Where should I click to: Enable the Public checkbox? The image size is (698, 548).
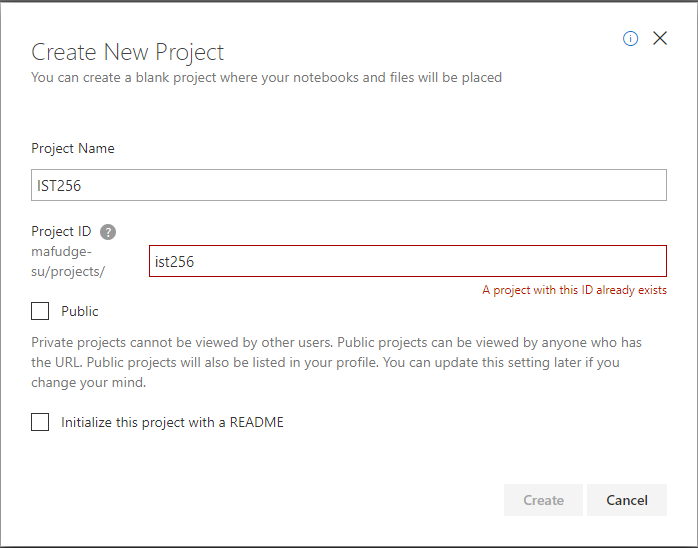[x=40, y=311]
